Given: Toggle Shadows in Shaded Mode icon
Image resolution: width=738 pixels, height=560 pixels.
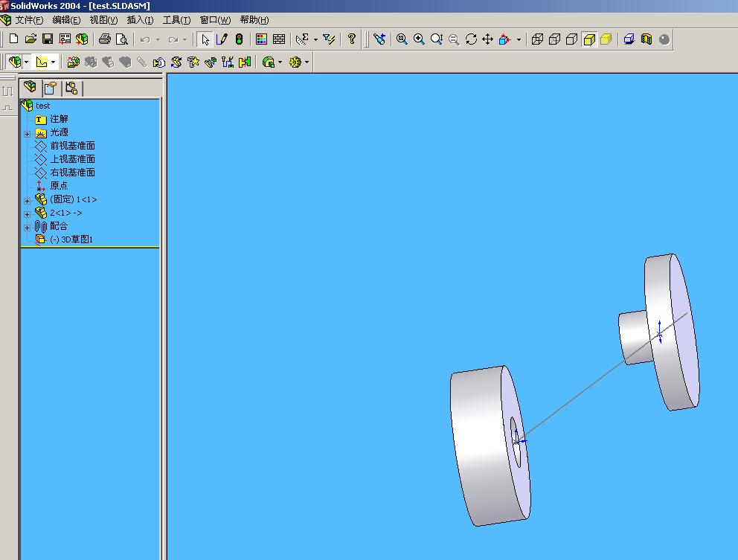Looking at the screenshot, I should pyautogui.click(x=629, y=39).
